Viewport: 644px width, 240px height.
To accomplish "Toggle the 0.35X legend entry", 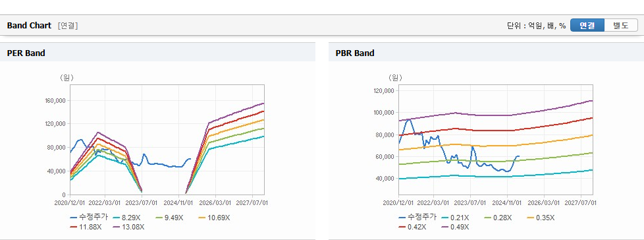I will click(541, 218).
